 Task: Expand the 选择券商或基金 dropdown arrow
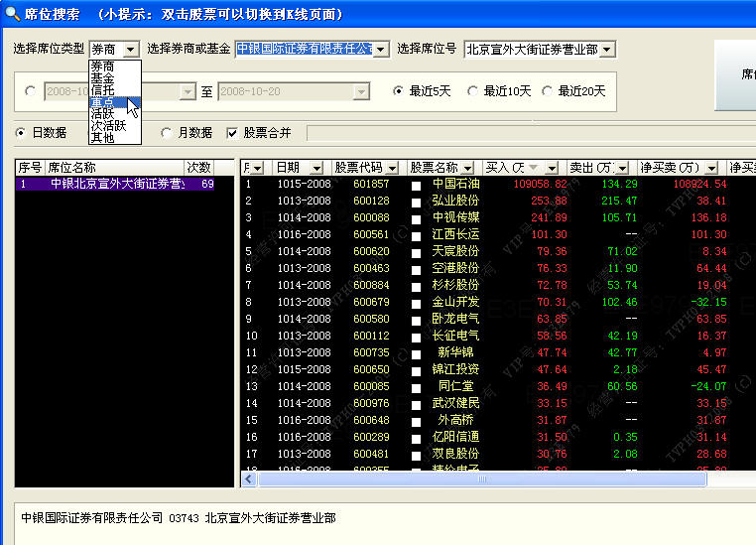[x=381, y=49]
